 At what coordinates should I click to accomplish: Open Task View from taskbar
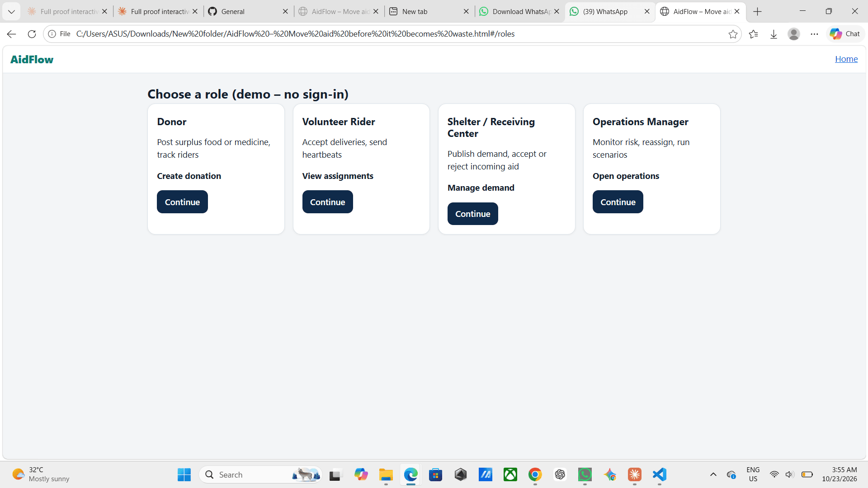tap(335, 474)
